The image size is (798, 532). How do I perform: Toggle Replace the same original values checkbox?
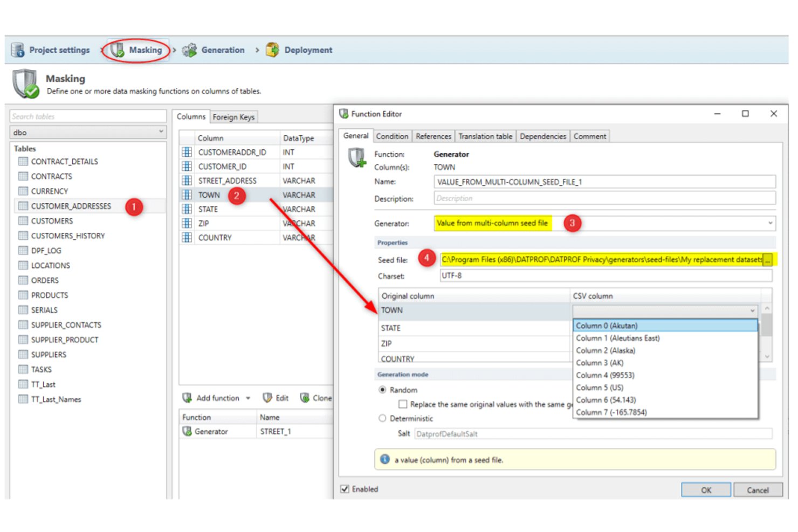pos(402,404)
